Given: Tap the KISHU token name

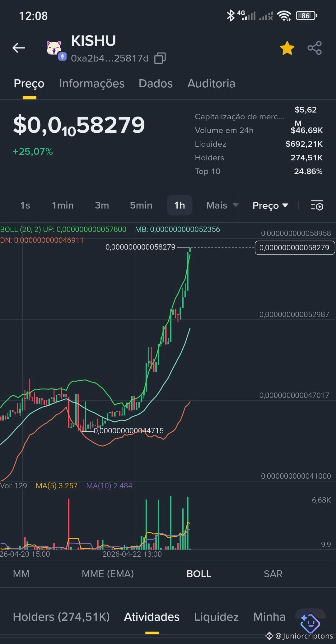Looking at the screenshot, I should [x=94, y=41].
